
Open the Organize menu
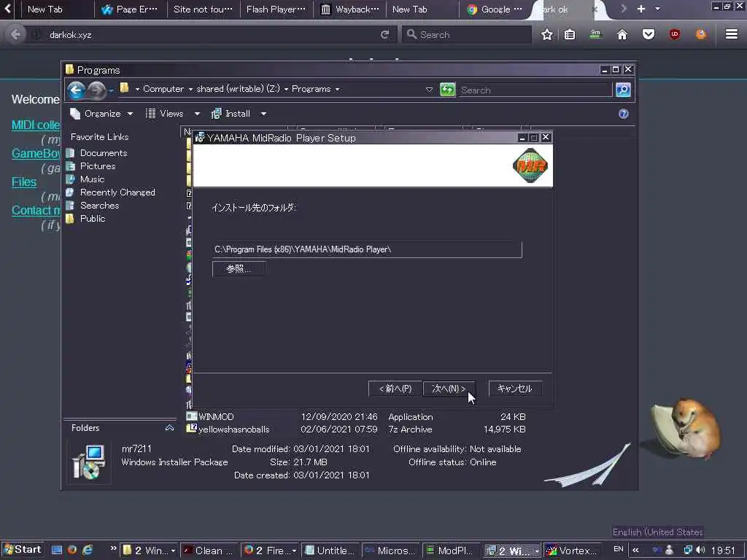tap(101, 114)
